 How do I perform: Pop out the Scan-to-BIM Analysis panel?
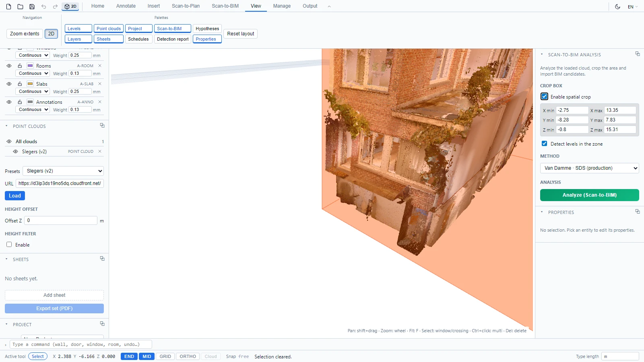[638, 54]
